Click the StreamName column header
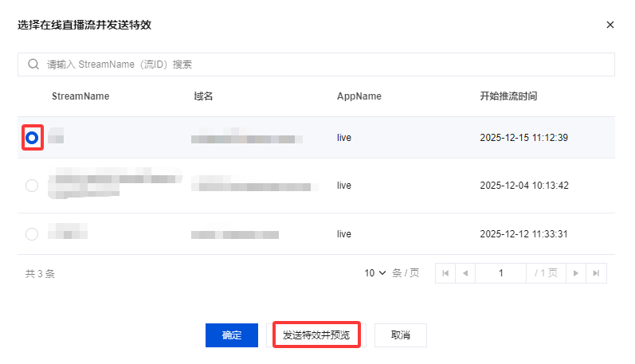635x364 pixels. tap(80, 96)
